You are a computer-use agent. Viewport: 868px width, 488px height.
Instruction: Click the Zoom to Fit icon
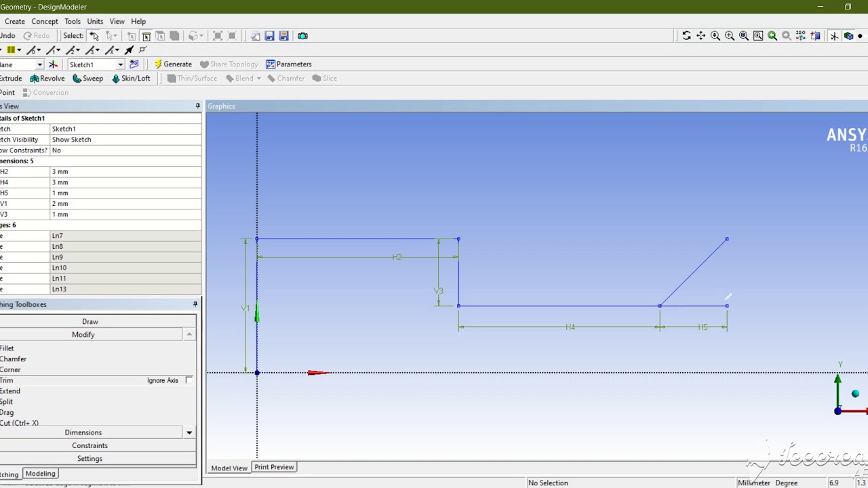[x=744, y=36]
